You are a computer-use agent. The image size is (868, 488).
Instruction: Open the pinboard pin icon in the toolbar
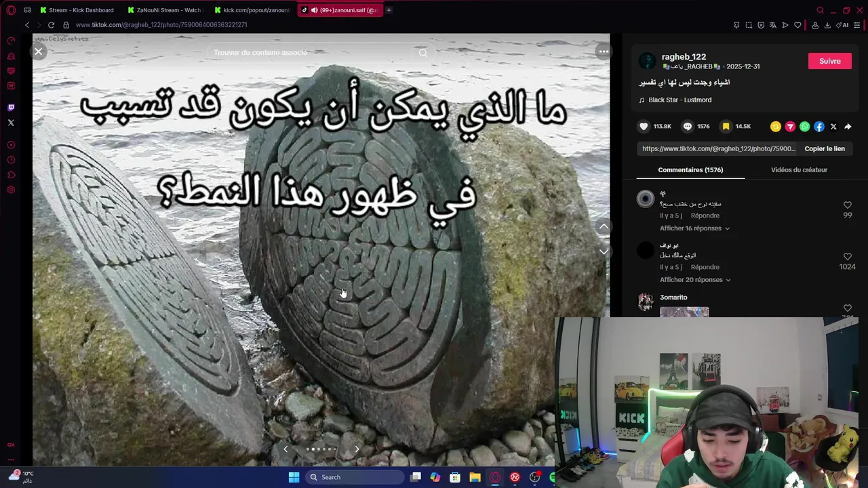[x=736, y=25]
